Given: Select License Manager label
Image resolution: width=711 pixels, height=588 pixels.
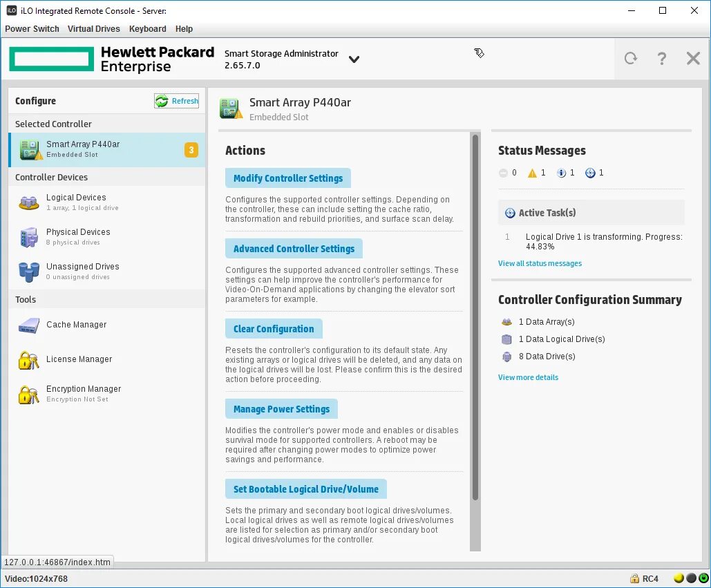Looking at the screenshot, I should pyautogui.click(x=79, y=359).
